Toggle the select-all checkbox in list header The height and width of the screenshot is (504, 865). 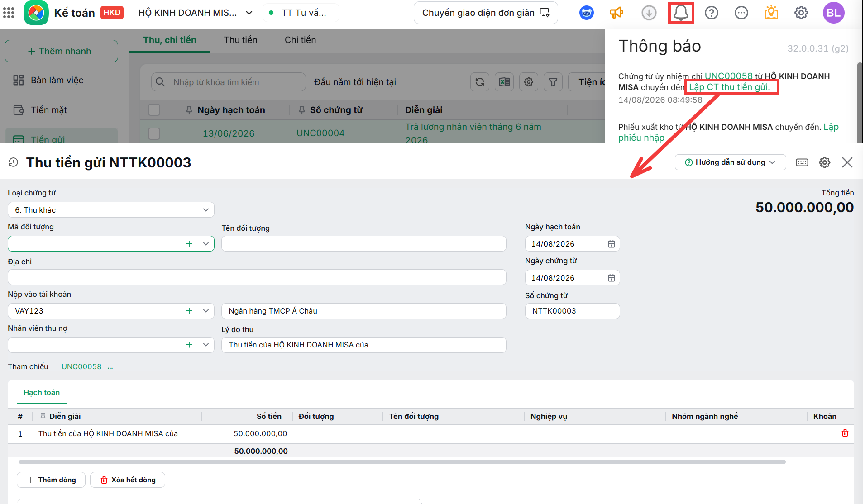coord(154,110)
